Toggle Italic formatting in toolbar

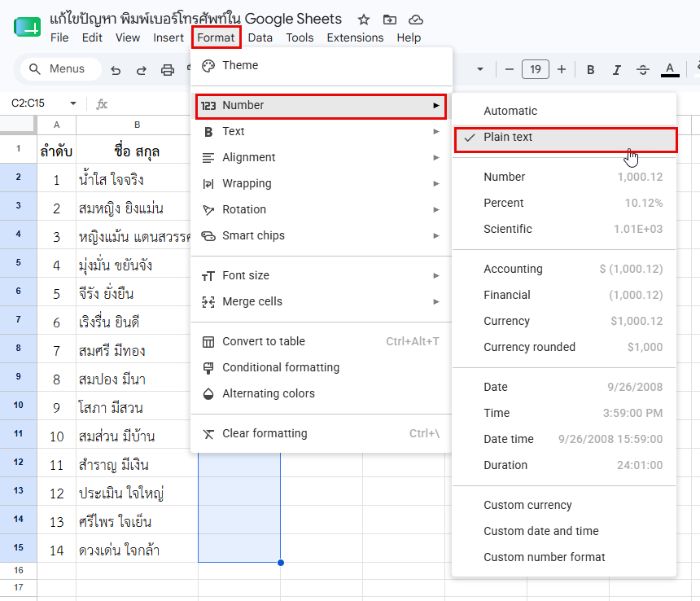tap(617, 70)
